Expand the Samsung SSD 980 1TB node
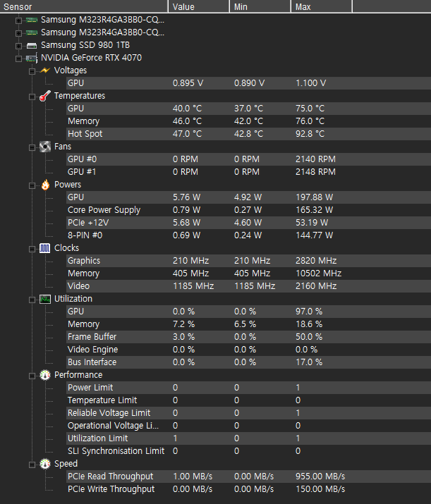The width and height of the screenshot is (431, 504). point(18,46)
